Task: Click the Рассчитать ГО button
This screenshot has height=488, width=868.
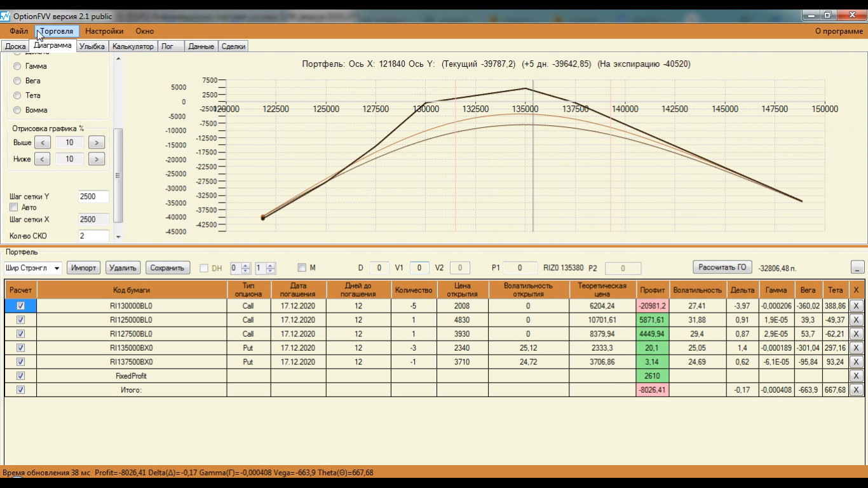Action: coord(722,268)
